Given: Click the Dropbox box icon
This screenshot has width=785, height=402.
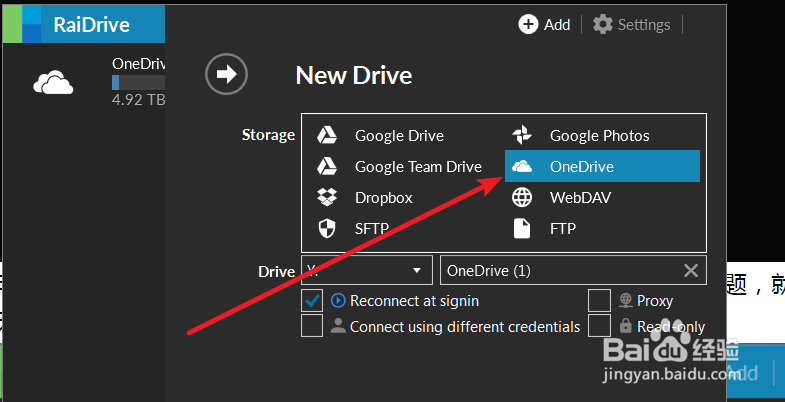Looking at the screenshot, I should 327,197.
